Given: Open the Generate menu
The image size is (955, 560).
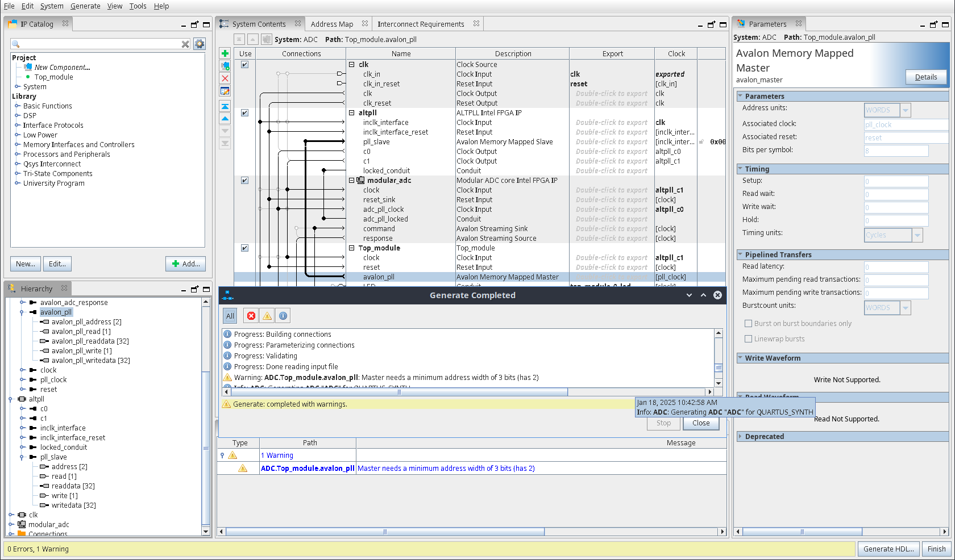Looking at the screenshot, I should pyautogui.click(x=85, y=6).
